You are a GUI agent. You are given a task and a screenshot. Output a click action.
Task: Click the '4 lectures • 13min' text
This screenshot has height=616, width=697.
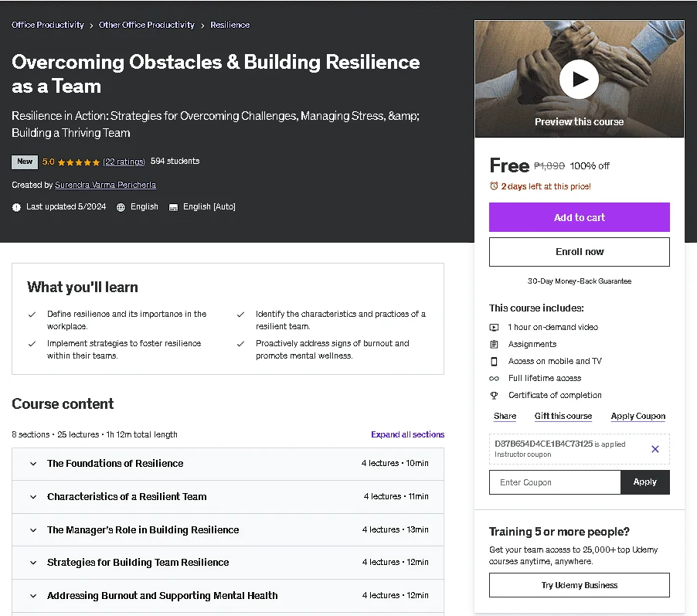click(395, 529)
